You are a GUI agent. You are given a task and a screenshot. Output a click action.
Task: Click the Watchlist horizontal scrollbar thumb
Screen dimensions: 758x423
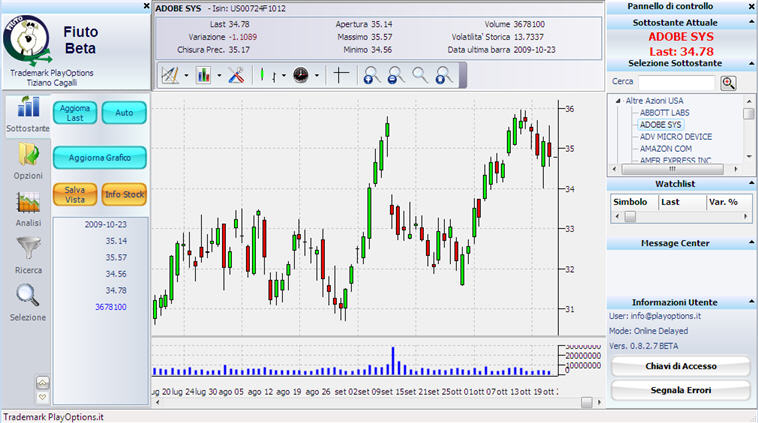(630, 217)
